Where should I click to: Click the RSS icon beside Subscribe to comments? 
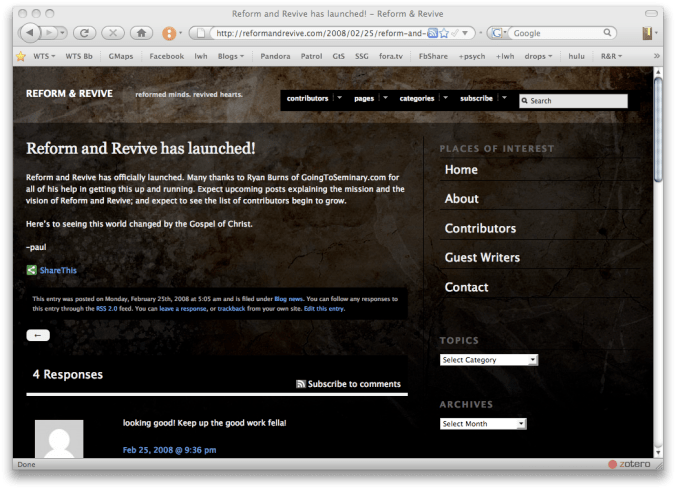[x=301, y=384]
